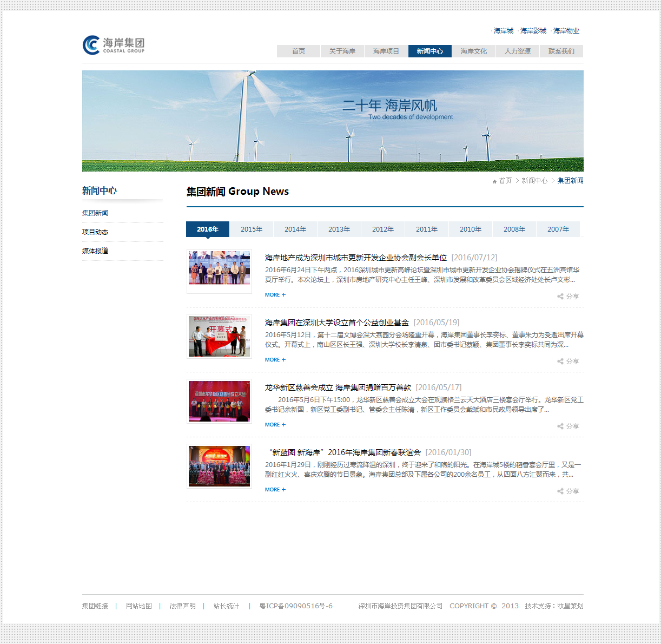Screen dimensions: 661x644
Task: Click the home icon in the breadcrumb
Action: (494, 181)
